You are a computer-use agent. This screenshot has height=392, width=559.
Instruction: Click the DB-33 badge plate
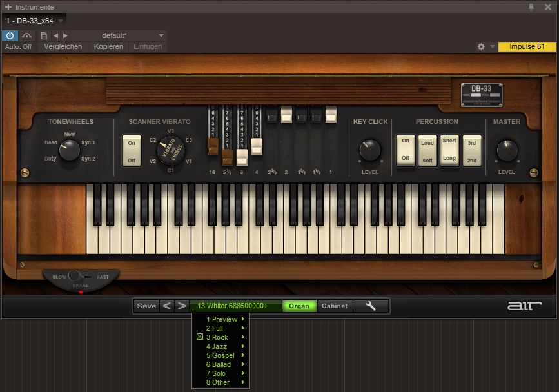pyautogui.click(x=482, y=95)
